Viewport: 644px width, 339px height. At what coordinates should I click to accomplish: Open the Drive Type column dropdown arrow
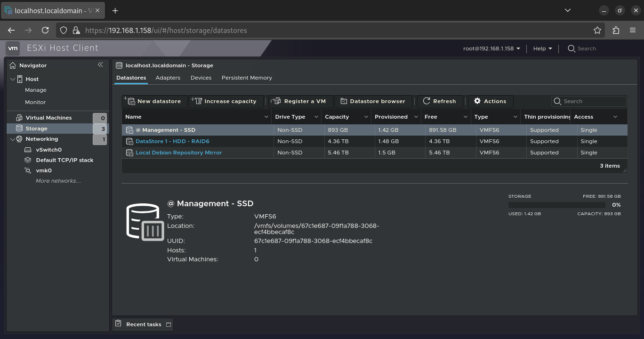(316, 117)
